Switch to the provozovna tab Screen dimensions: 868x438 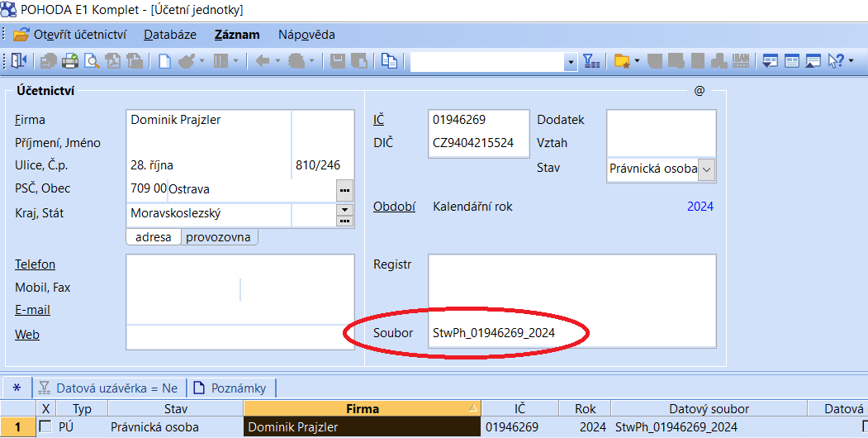click(218, 237)
